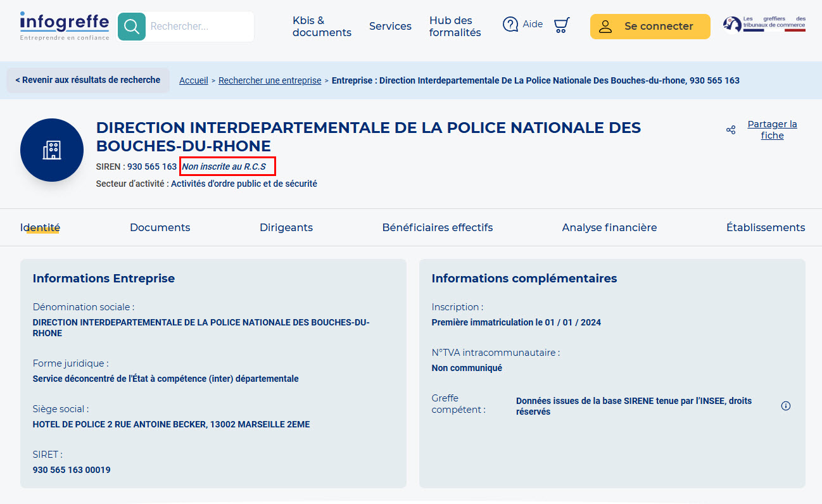Click the Aide question mark icon
The image size is (822, 504).
(x=510, y=25)
